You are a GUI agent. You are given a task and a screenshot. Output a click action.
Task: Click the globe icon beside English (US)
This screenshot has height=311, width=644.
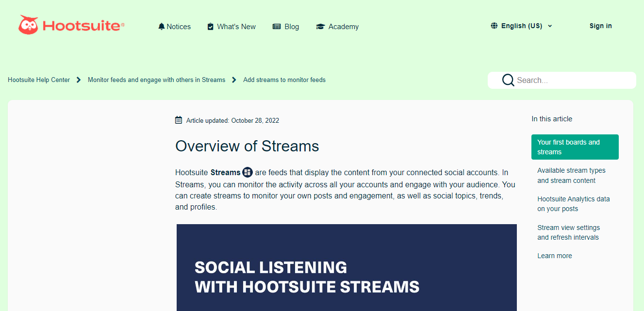point(494,26)
